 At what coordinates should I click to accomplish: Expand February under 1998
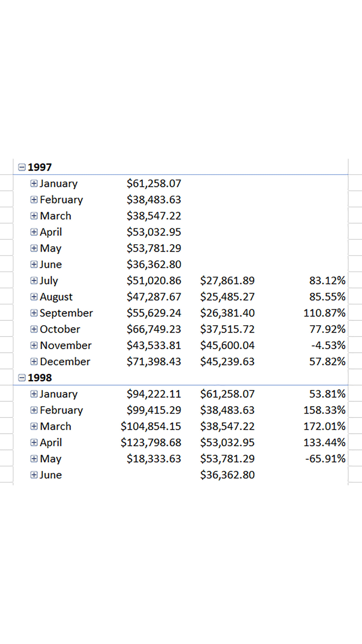34,410
